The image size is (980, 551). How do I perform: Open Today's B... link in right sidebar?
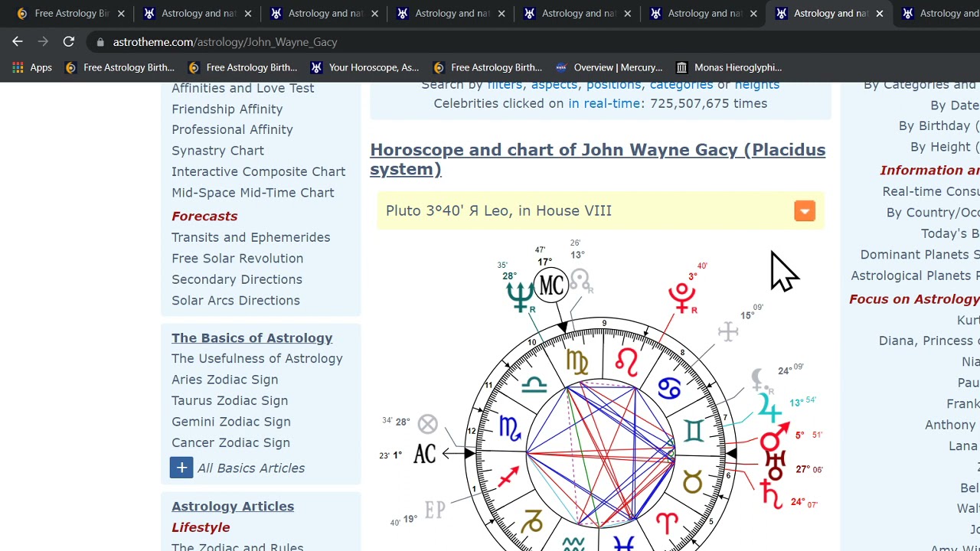coord(950,233)
